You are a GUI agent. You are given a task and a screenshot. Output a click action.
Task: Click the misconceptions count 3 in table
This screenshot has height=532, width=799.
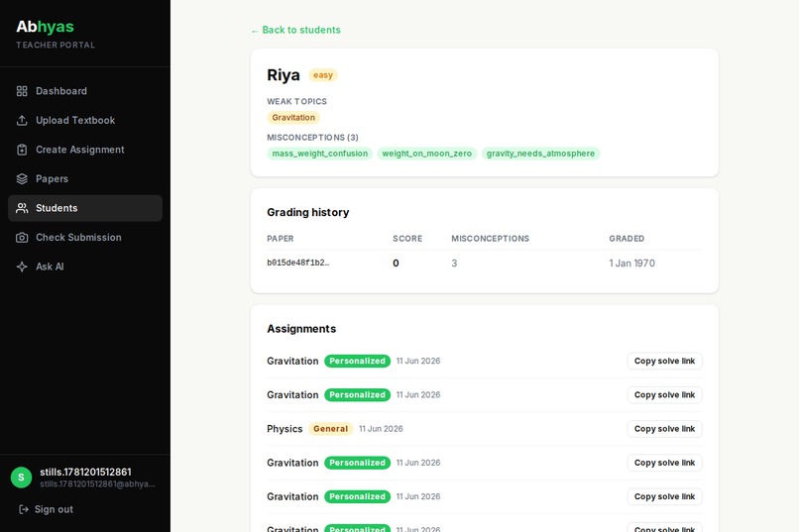tap(455, 264)
